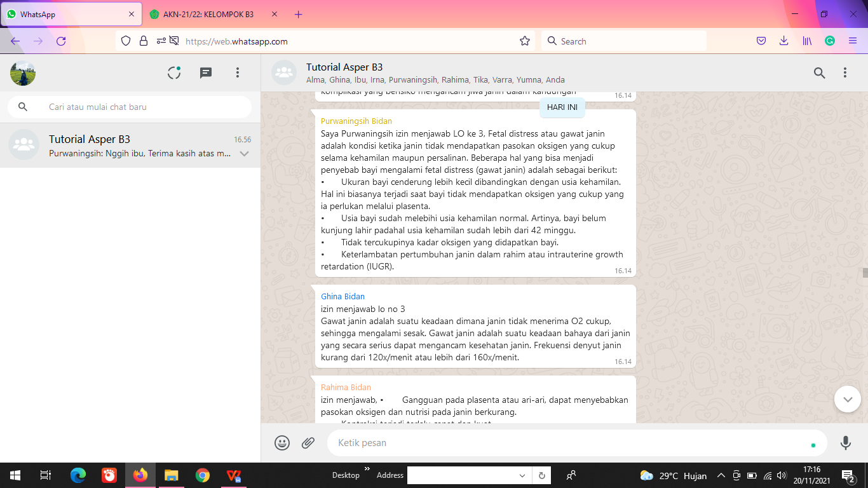Click the chat pane scrollbar thumb
The image size is (868, 488).
[x=865, y=273]
